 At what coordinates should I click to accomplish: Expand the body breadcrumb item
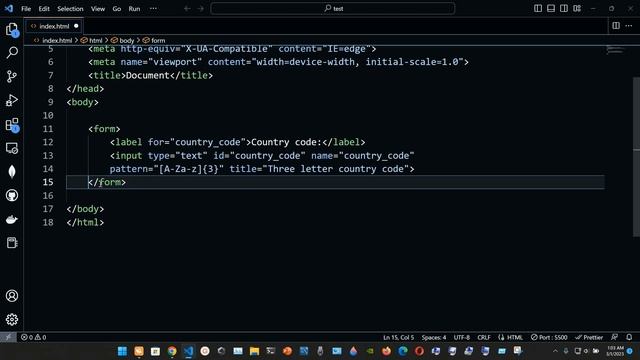coord(127,40)
